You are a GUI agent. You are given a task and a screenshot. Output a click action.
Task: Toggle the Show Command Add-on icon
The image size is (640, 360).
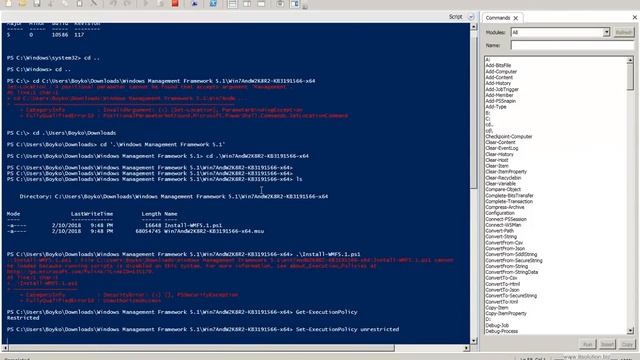point(295,4)
